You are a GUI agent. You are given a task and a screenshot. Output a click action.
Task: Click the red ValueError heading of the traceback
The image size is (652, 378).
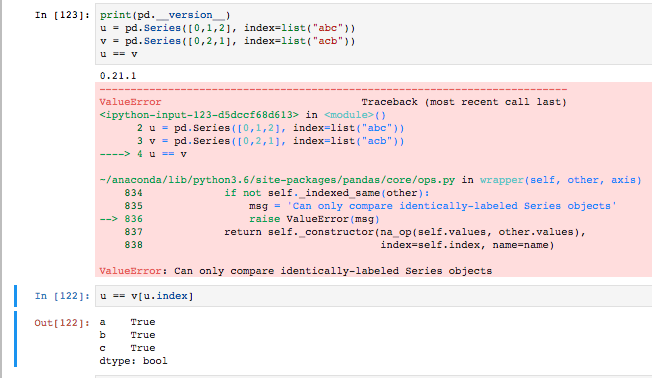(x=130, y=102)
